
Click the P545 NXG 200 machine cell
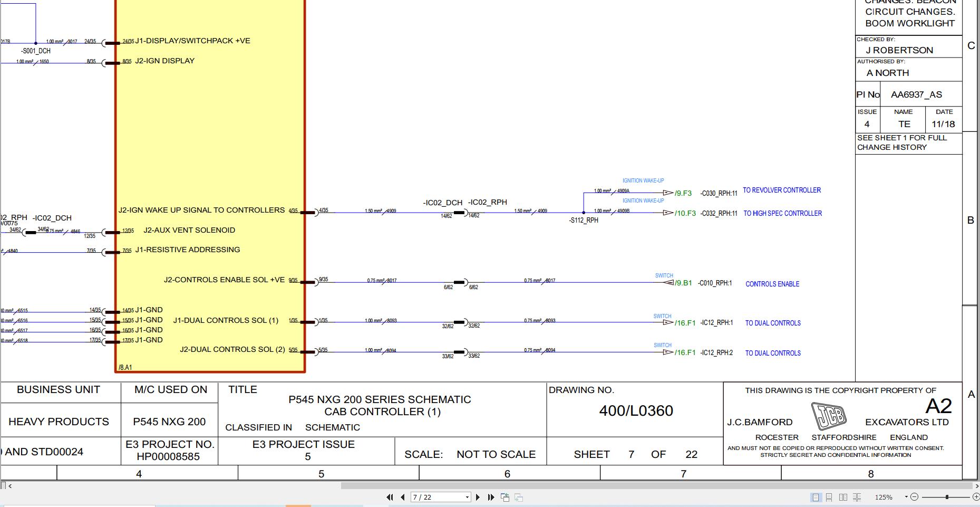click(x=169, y=422)
